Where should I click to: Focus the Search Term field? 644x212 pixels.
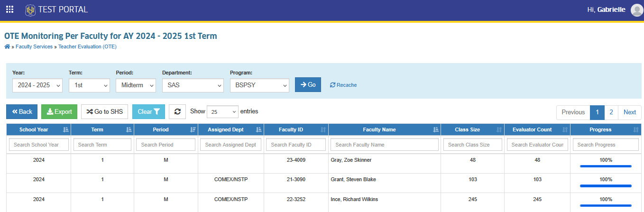point(102,145)
